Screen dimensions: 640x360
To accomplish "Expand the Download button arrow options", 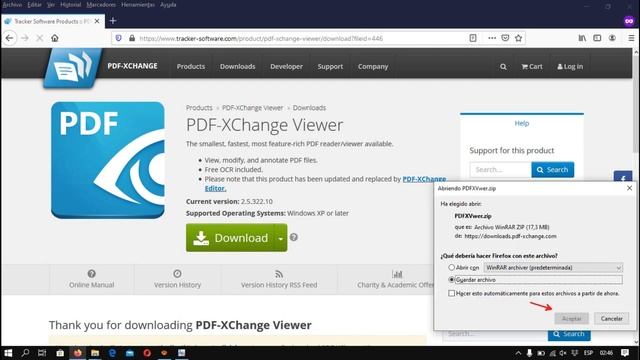I will [280, 238].
